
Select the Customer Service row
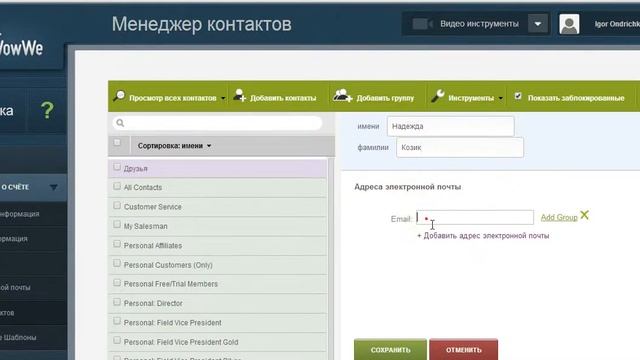218,207
